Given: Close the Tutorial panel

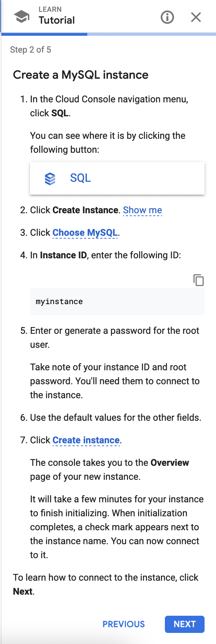Looking at the screenshot, I should point(196,17).
